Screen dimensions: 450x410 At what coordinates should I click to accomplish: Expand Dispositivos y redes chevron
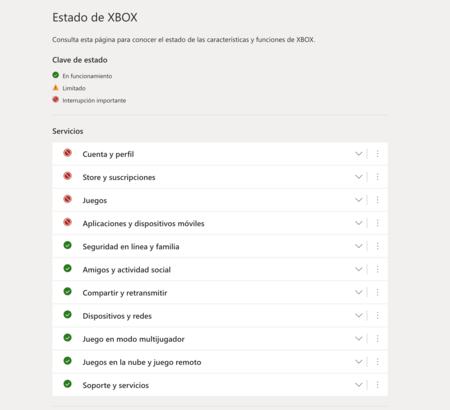(x=359, y=315)
